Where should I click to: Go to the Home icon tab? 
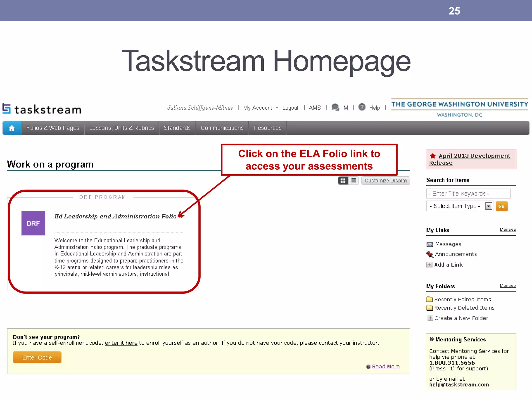coord(12,128)
